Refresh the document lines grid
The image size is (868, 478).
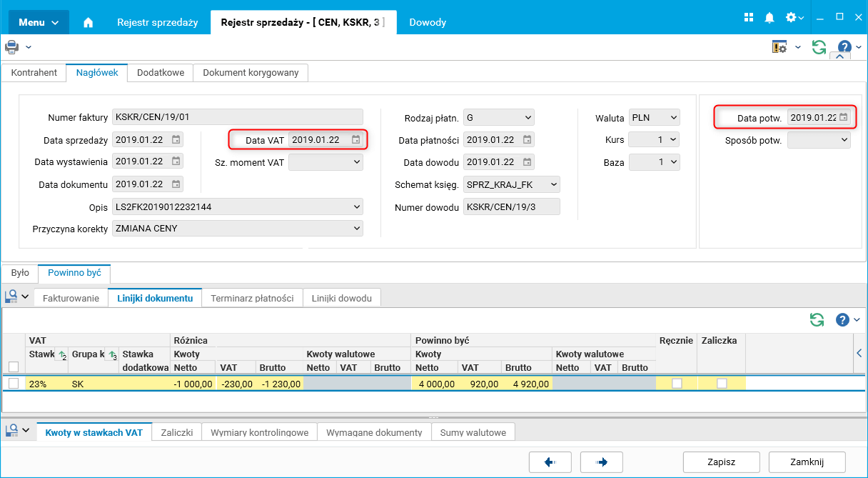817,319
